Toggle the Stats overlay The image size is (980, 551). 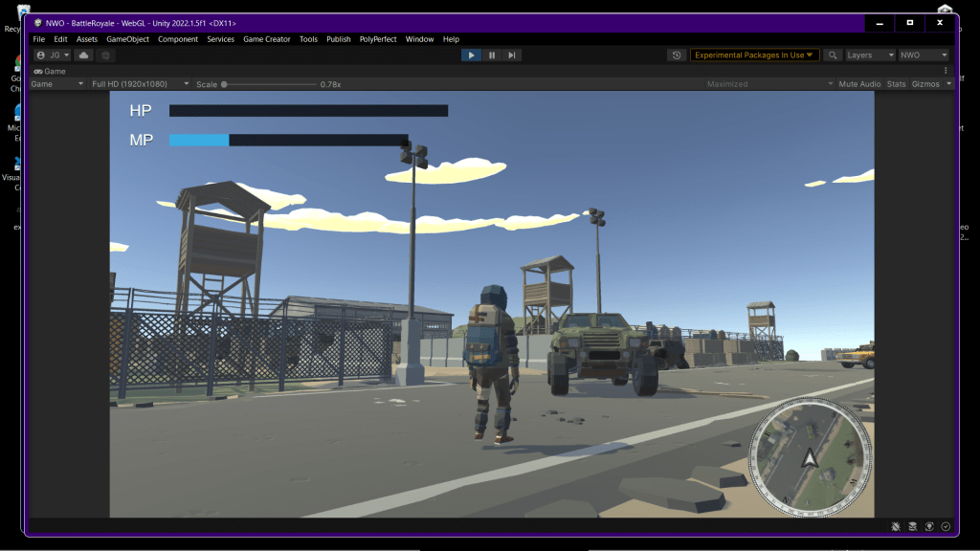click(x=896, y=84)
